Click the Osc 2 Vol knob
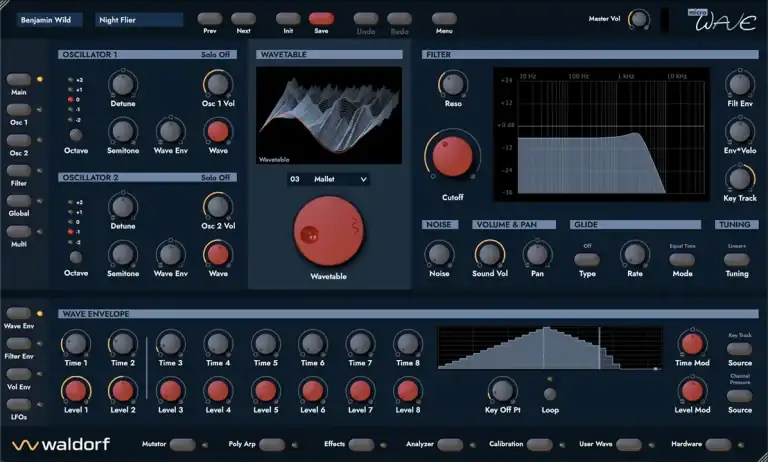The image size is (768, 462). click(x=218, y=207)
